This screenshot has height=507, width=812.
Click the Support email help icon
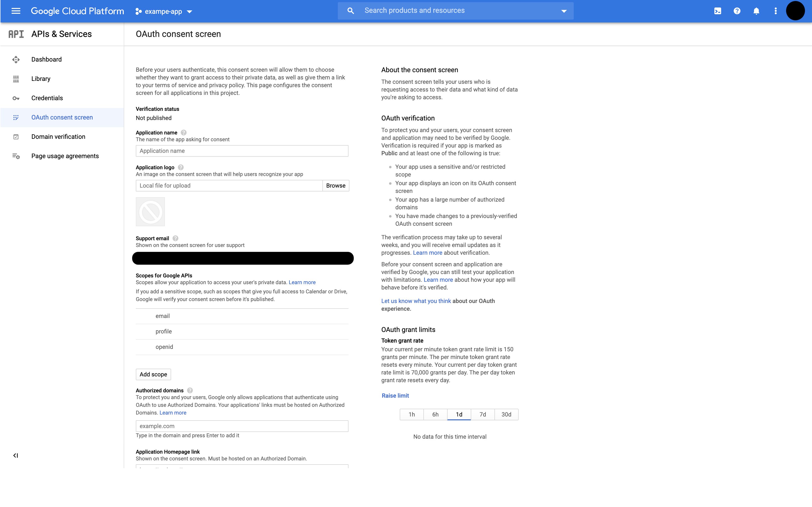click(x=175, y=239)
